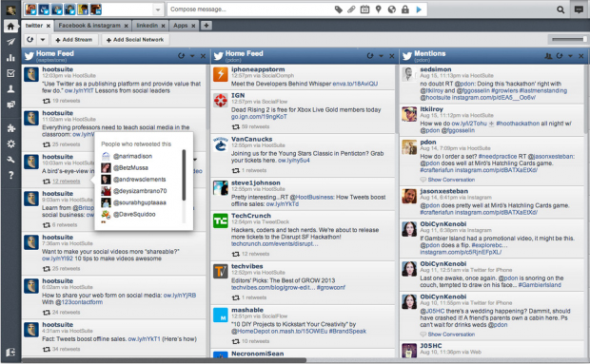Switch to the Apps tab
Image resolution: width=590 pixels, height=364 pixels.
click(181, 26)
